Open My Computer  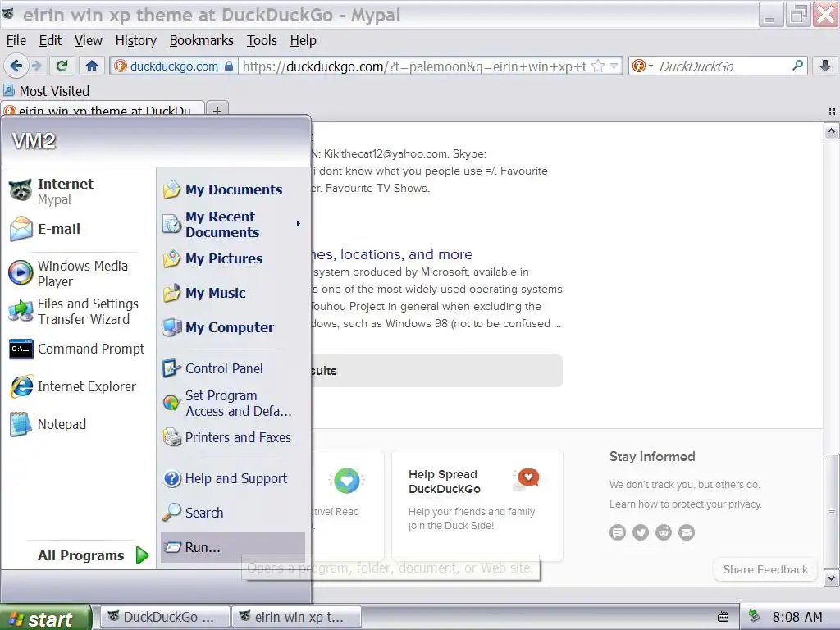click(232, 327)
